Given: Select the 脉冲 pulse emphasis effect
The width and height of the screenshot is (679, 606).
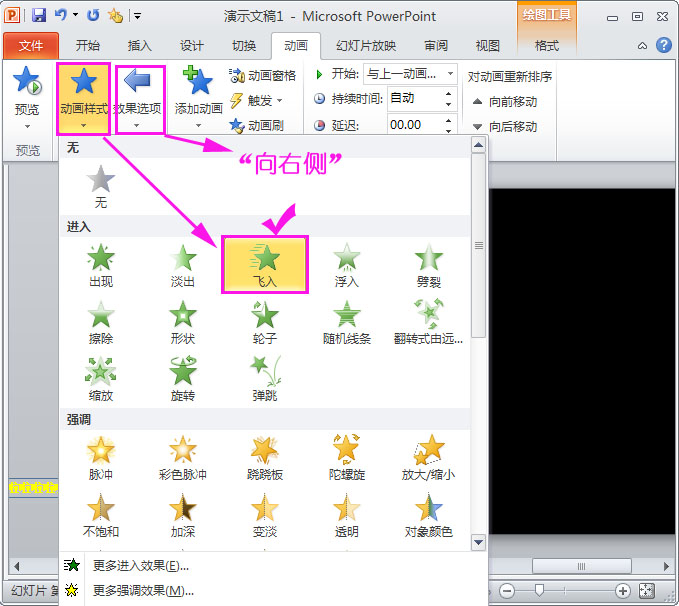Looking at the screenshot, I should pos(100,458).
